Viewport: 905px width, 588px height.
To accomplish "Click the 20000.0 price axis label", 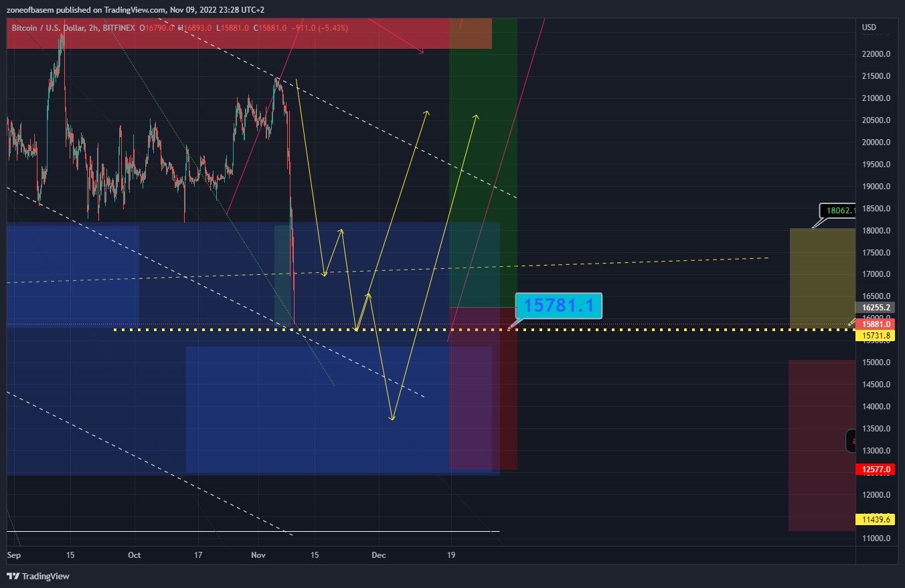I will [x=876, y=142].
